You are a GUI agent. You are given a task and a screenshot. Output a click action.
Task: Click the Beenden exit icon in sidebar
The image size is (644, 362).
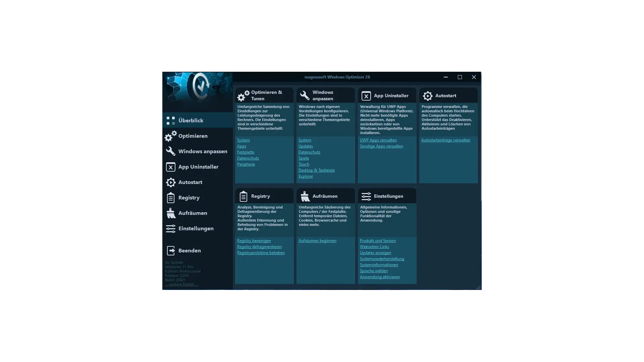[171, 251]
